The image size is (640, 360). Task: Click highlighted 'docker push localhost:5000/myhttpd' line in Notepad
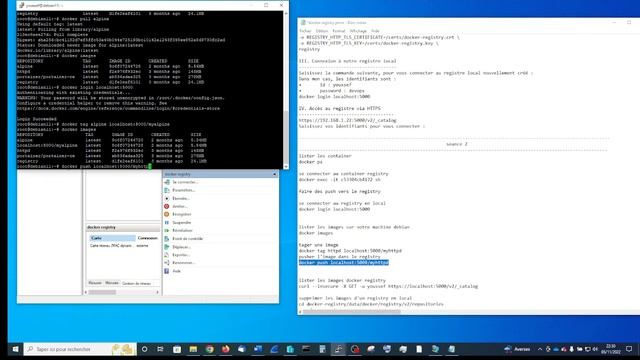[344, 262]
